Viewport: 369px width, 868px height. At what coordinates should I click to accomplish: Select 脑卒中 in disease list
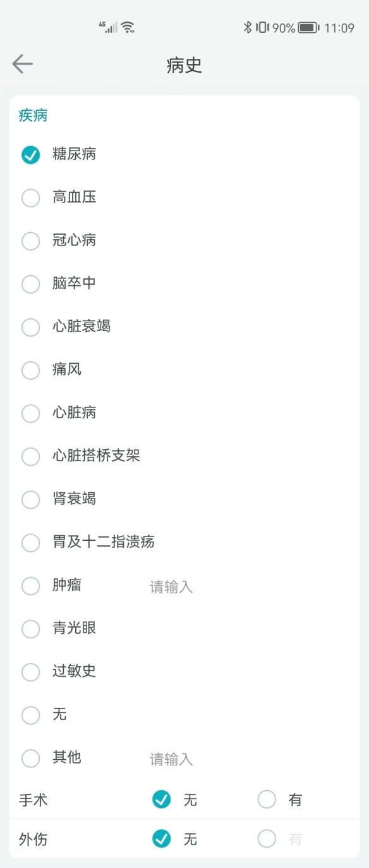pyautogui.click(x=30, y=283)
